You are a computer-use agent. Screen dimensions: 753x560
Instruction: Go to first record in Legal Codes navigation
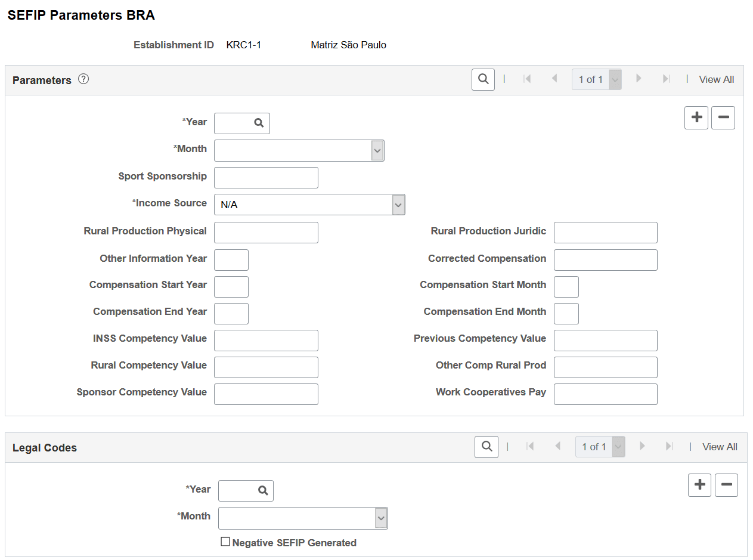(x=531, y=446)
